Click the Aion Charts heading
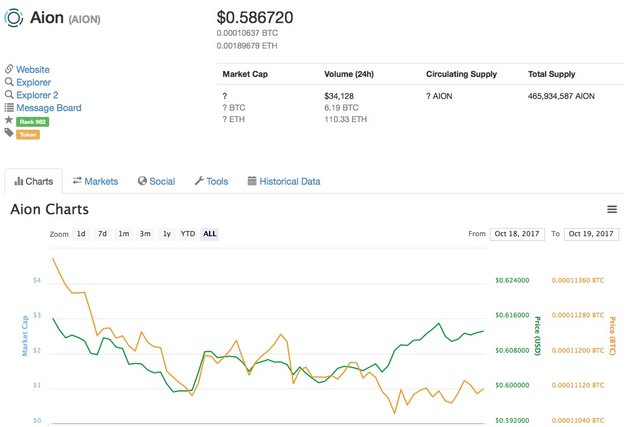Viewport: 640px width, 427px height. point(49,209)
